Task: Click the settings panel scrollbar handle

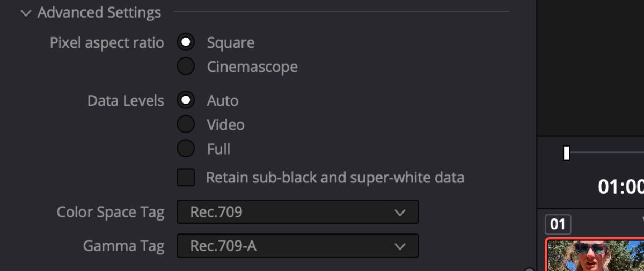Action: (529, 269)
